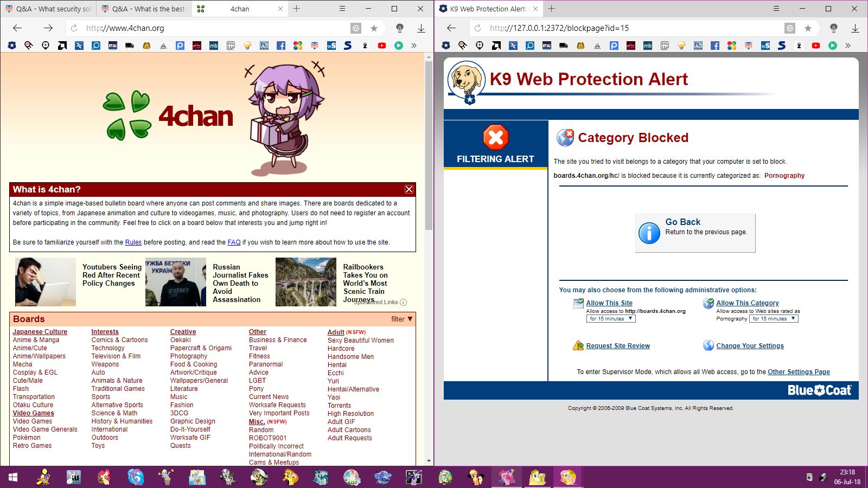Screen dimensions: 868x488
Task: Open the FAQ link on 4chan
Action: (x=234, y=242)
